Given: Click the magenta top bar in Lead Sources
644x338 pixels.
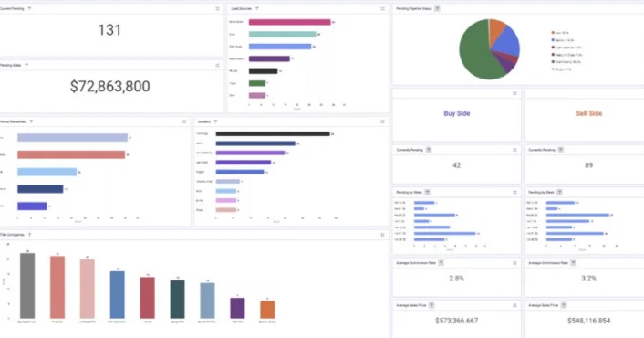Looking at the screenshot, I should tap(289, 22).
